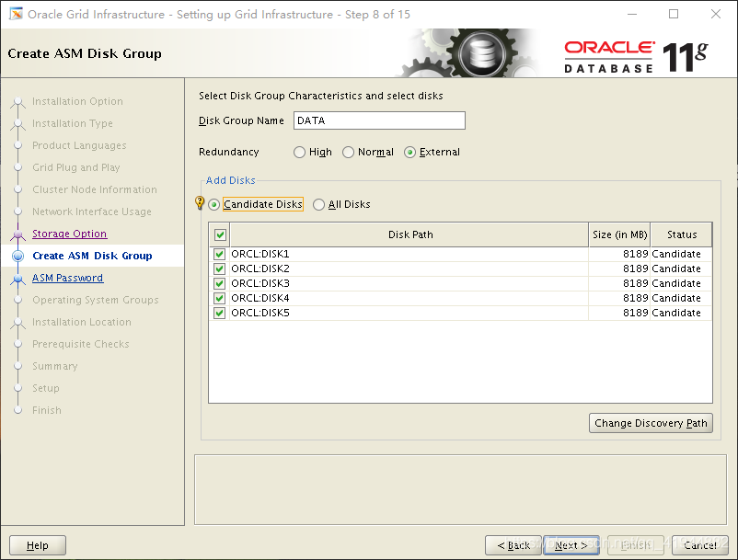Proceed with the Next button

tap(571, 545)
